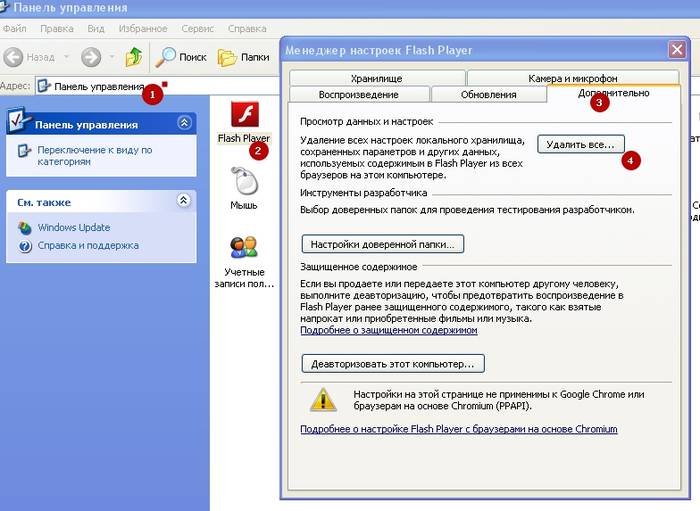
Task: Click the Up folder toolbar icon
Action: click(133, 57)
